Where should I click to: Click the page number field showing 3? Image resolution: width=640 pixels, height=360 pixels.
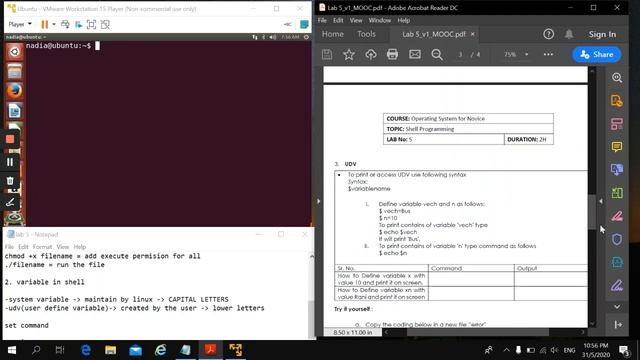pyautogui.click(x=460, y=54)
